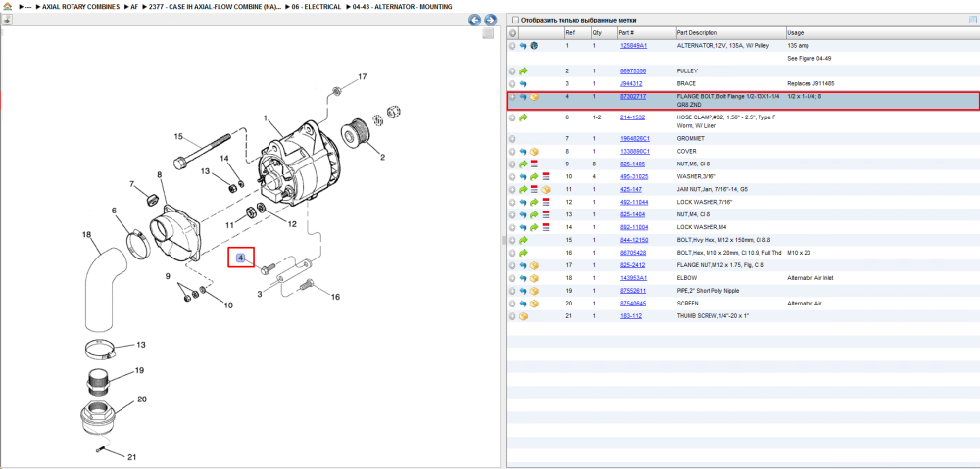Click the green arrow icon in the HOSE CLAMP row

click(523, 117)
